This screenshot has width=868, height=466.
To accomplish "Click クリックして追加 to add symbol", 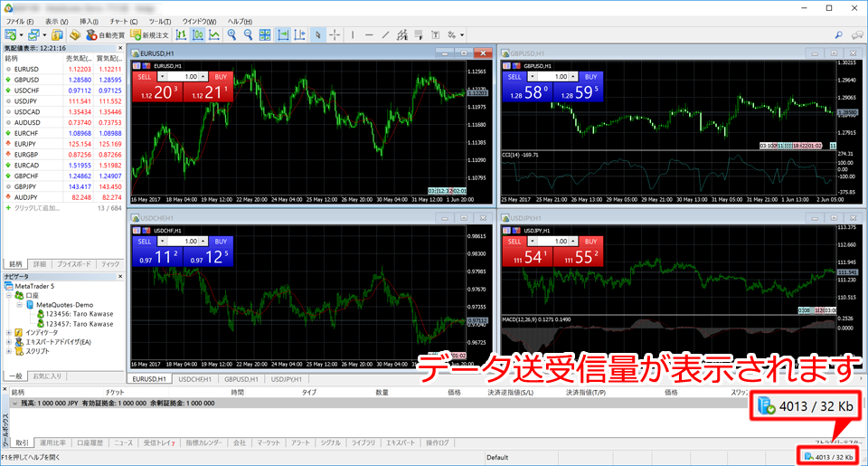I will click(36, 208).
